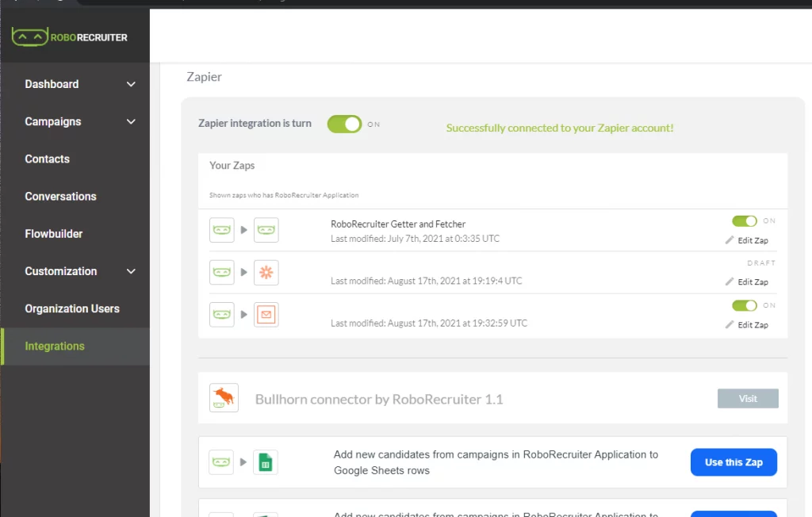
Task: Click orange Zapier asterisk icon in draft zap
Action: tap(266, 273)
